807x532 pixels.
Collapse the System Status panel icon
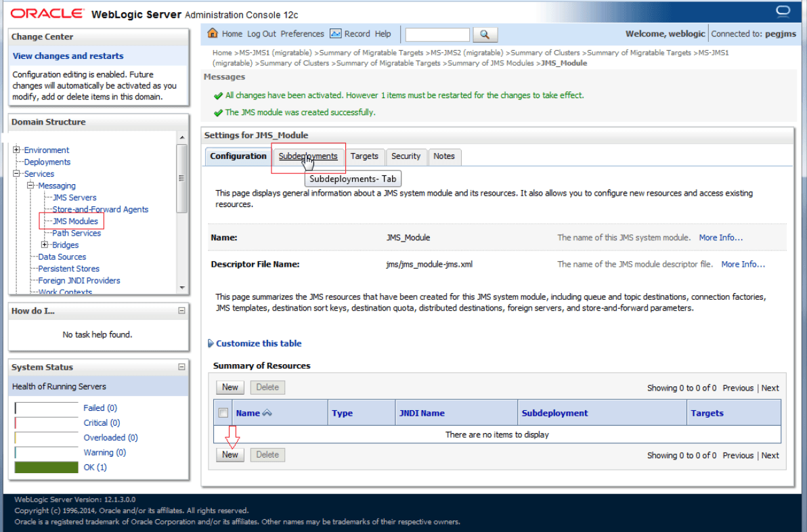pos(180,367)
